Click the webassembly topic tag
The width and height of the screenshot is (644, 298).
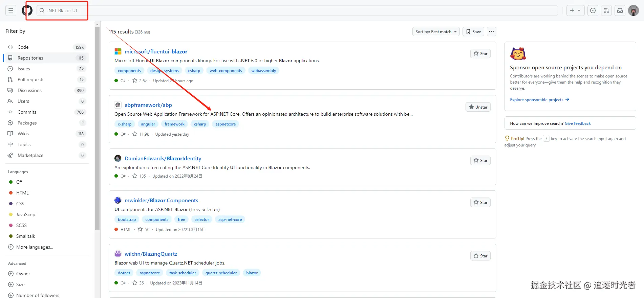[x=264, y=71]
